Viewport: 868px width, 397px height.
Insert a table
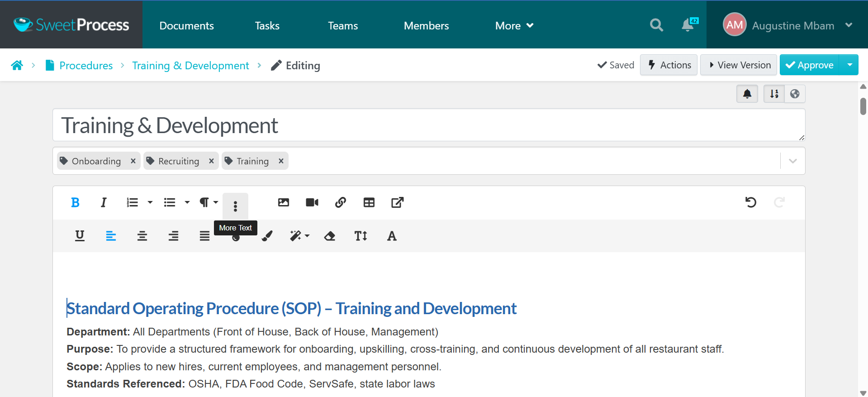click(x=369, y=202)
